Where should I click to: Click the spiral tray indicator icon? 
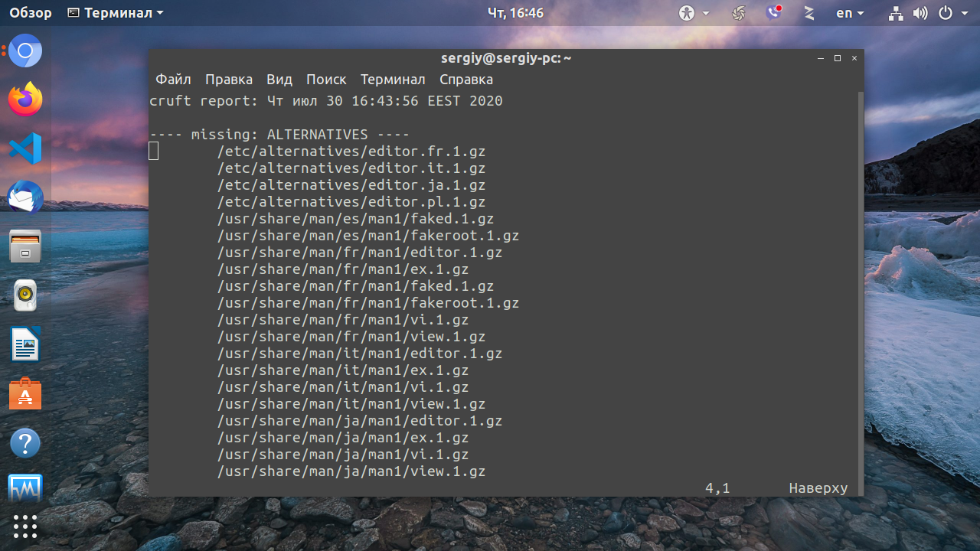click(x=739, y=13)
